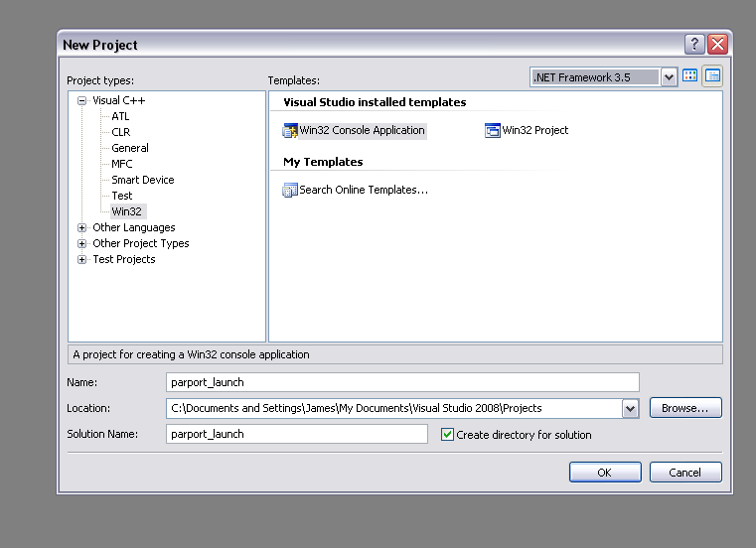Open the .NET Framework 3.5 dropdown
756x548 pixels.
tap(669, 77)
